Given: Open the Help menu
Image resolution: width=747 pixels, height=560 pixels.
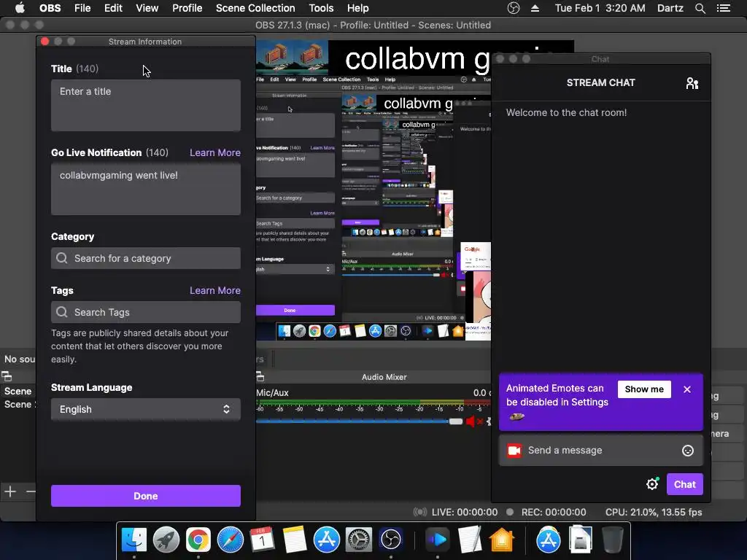Looking at the screenshot, I should [357, 8].
